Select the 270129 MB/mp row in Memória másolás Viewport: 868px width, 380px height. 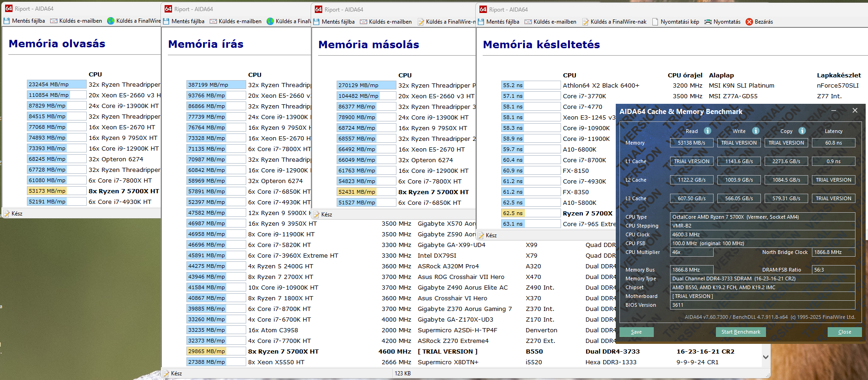[406, 85]
